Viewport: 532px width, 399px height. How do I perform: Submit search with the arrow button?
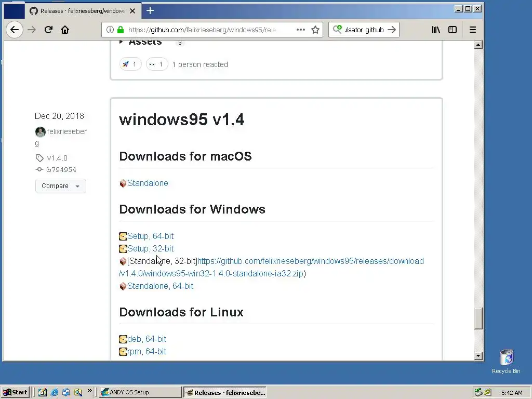392,30
